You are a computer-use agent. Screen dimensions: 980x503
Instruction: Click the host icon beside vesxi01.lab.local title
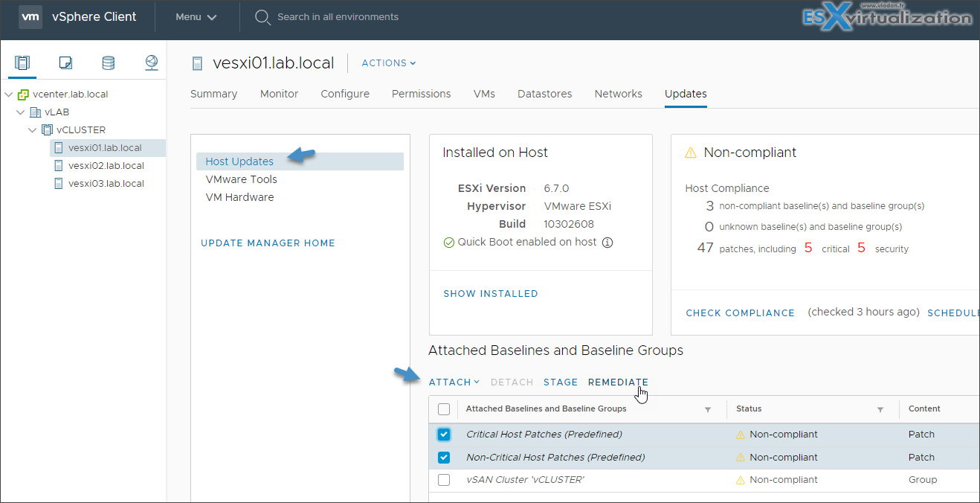coord(198,63)
